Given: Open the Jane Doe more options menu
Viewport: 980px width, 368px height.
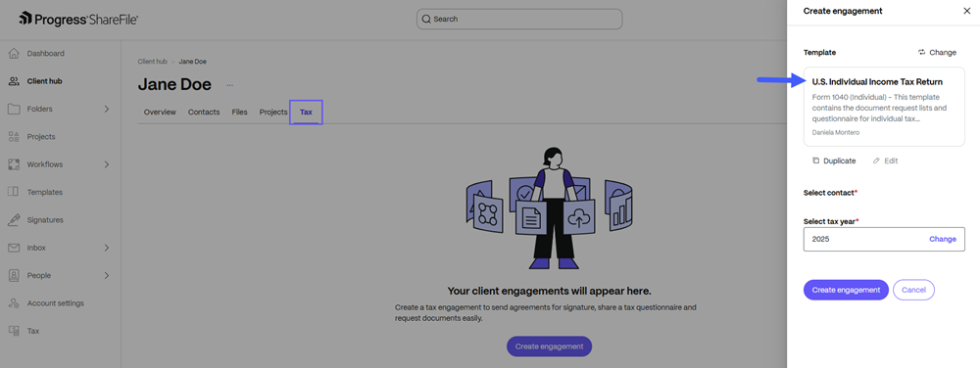Looking at the screenshot, I should click(229, 85).
